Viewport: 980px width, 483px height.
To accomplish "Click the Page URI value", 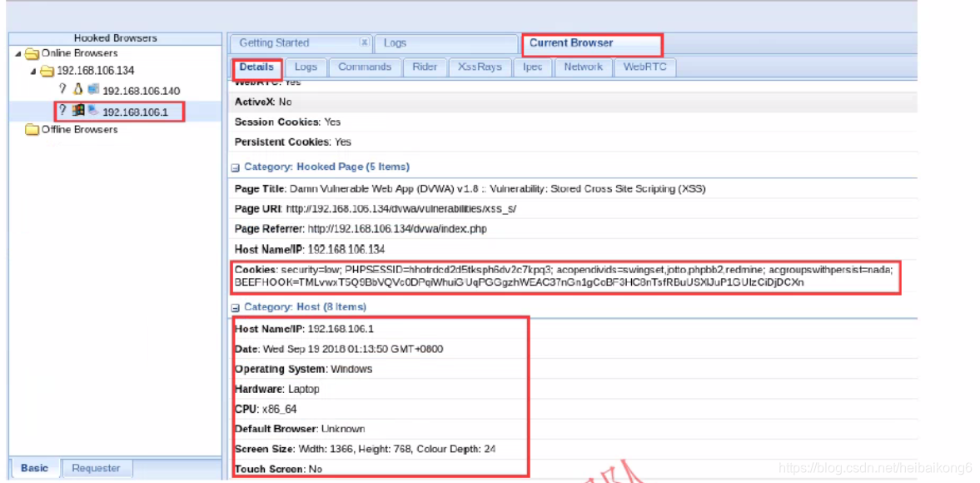I will pyautogui.click(x=401, y=209).
